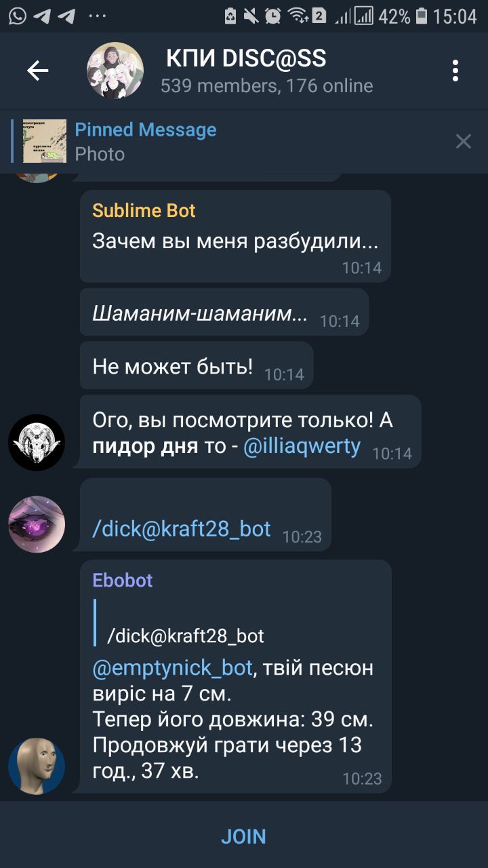Open the pinned message photo thumbnail
488x868 pixels.
point(45,141)
